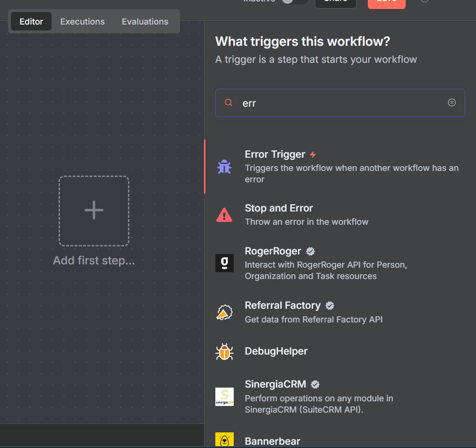This screenshot has height=448, width=476.
Task: Select Stop and Error node title
Action: tap(279, 208)
